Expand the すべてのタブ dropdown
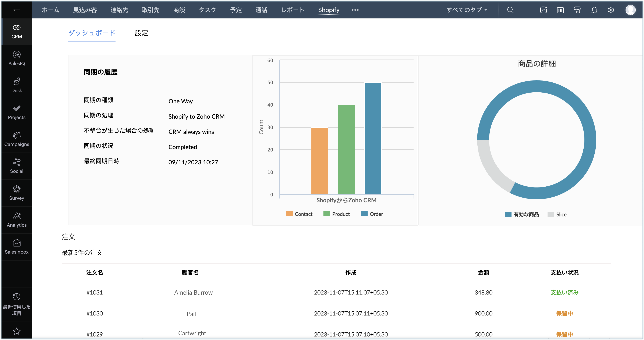644x340 pixels. click(467, 10)
